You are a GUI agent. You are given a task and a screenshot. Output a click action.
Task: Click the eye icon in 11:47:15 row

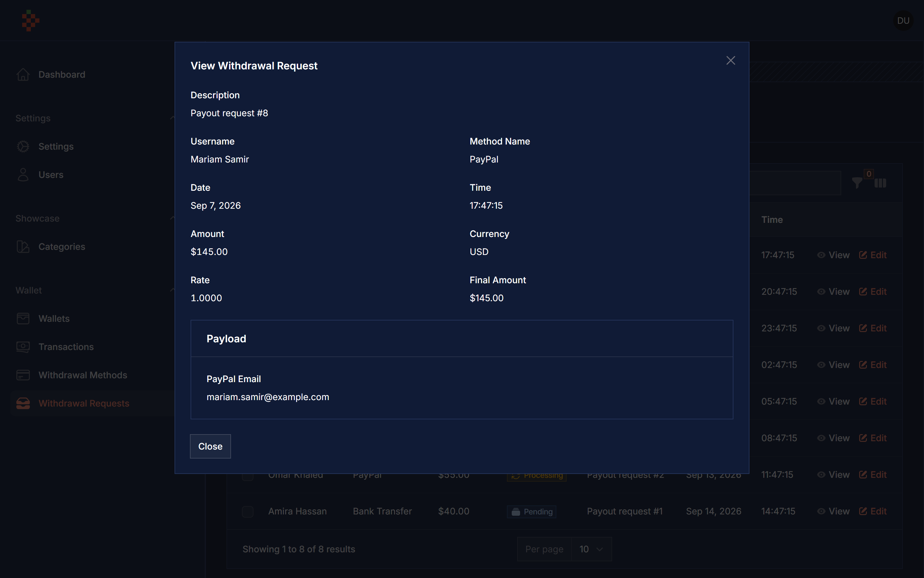pos(821,474)
